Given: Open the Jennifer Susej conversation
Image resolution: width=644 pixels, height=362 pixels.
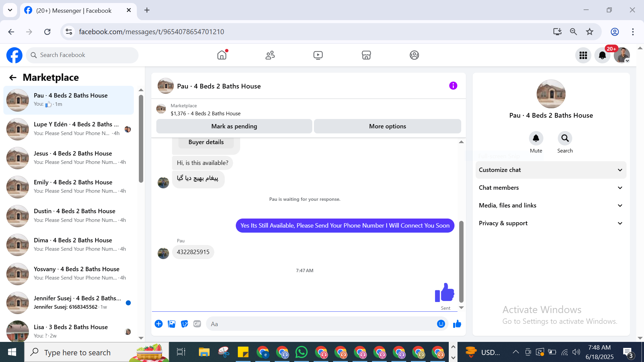Looking at the screenshot, I should 68,303.
